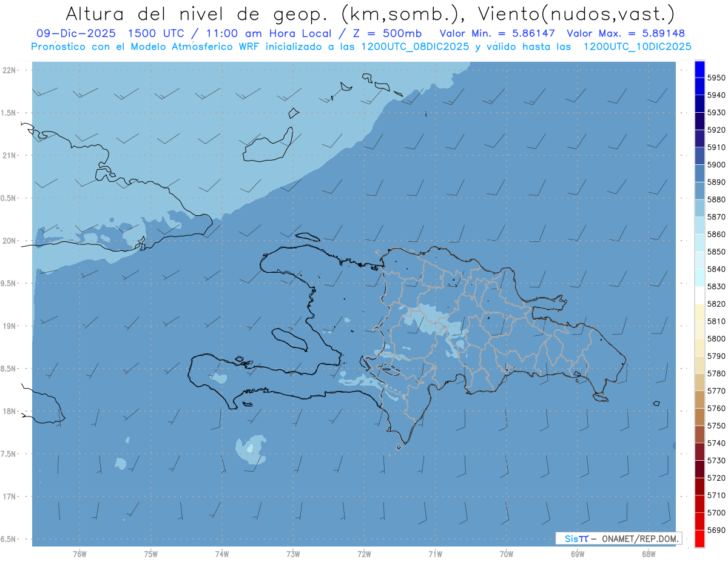Click the dark navy swatch between 5910 and 5920
This screenshot has width=728, height=562.
click(699, 138)
